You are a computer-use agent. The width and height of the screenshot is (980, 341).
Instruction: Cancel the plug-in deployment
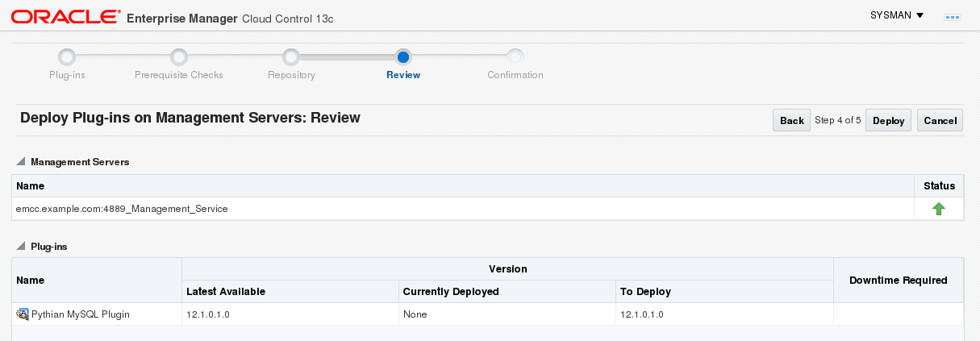(x=940, y=120)
